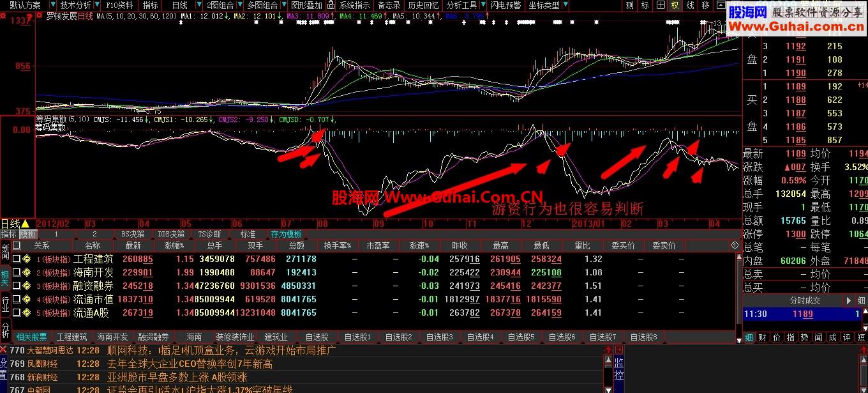Select the 11:30 trade row in 分时成交
This screenshot has height=393, width=868.
coord(802,314)
